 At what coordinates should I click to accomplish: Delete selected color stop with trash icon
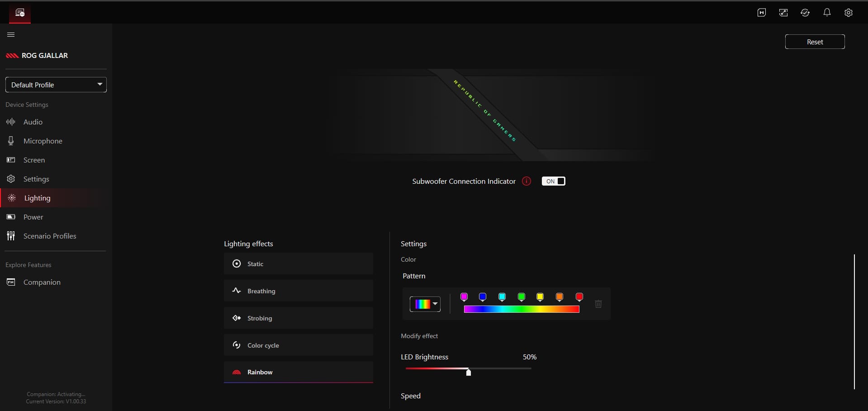[598, 304]
